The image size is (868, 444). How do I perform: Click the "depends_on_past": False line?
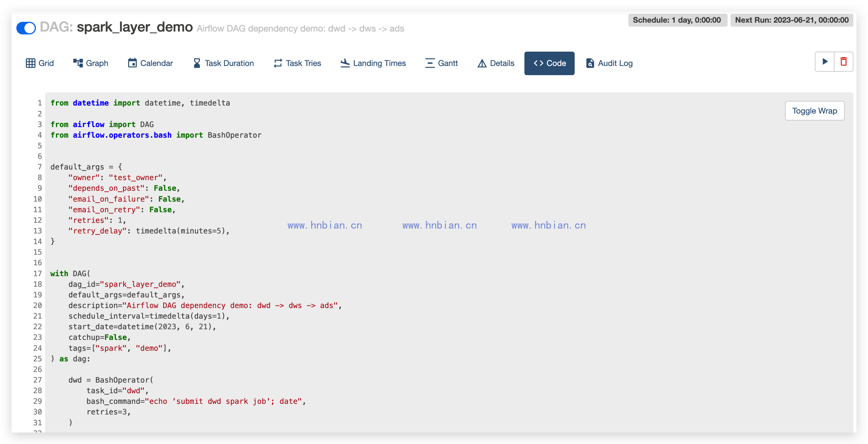click(x=124, y=188)
